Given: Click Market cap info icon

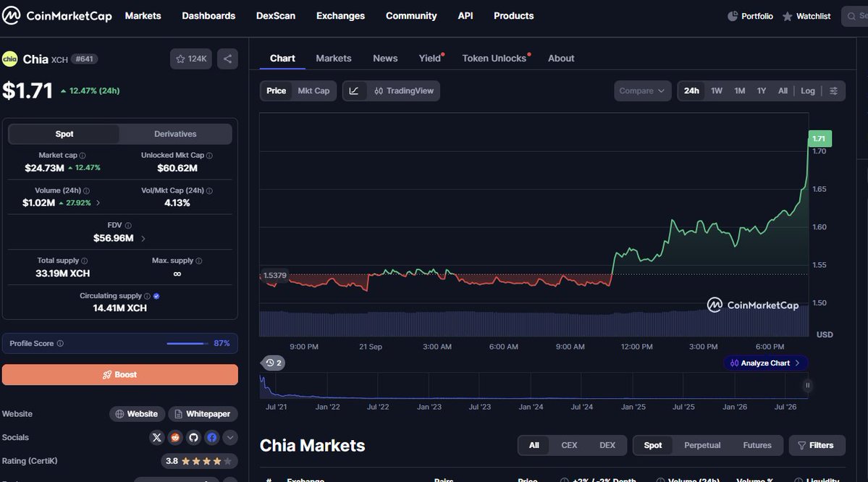Looking at the screenshot, I should pos(83,156).
